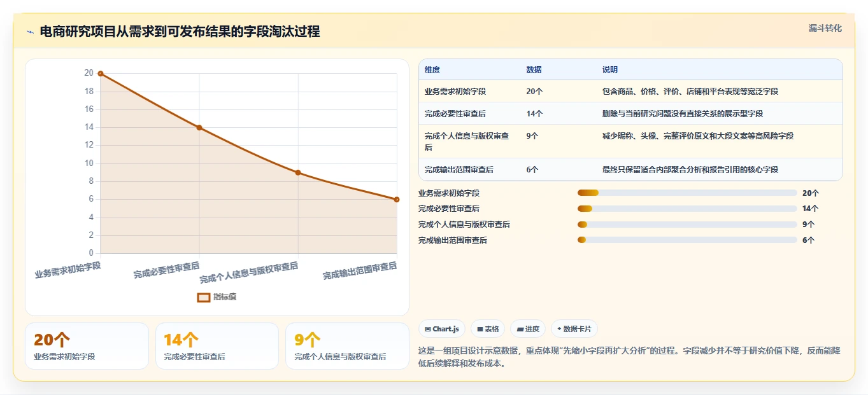
Task: Click the Chart.js tag chip
Action: [x=441, y=329]
